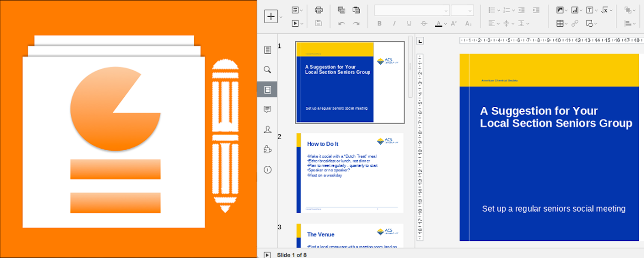This screenshot has height=258, width=644.
Task: Toggle bold formatting
Action: (x=379, y=23)
